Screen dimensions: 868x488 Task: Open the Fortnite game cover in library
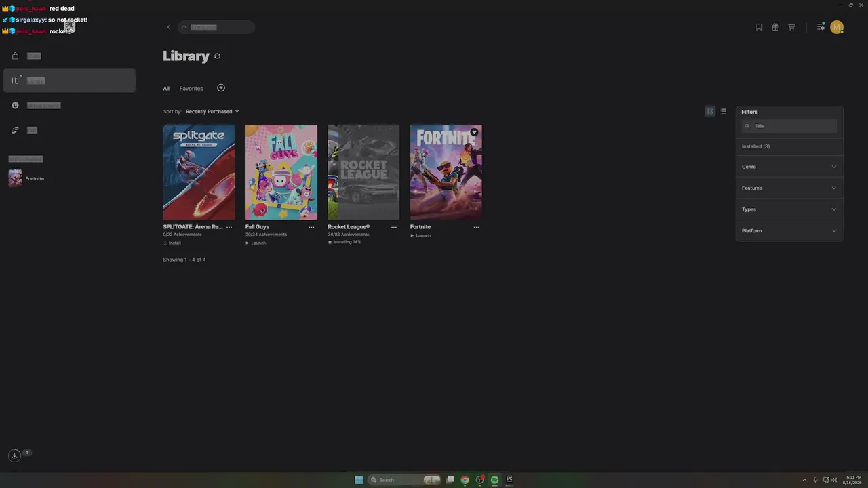[x=446, y=172]
